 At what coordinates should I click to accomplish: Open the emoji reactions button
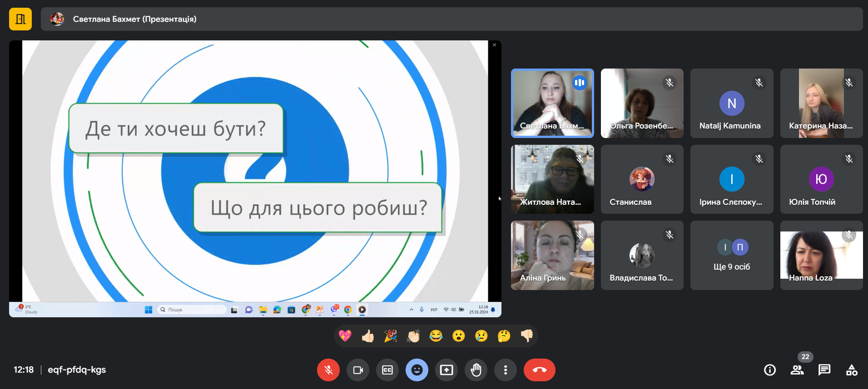417,370
